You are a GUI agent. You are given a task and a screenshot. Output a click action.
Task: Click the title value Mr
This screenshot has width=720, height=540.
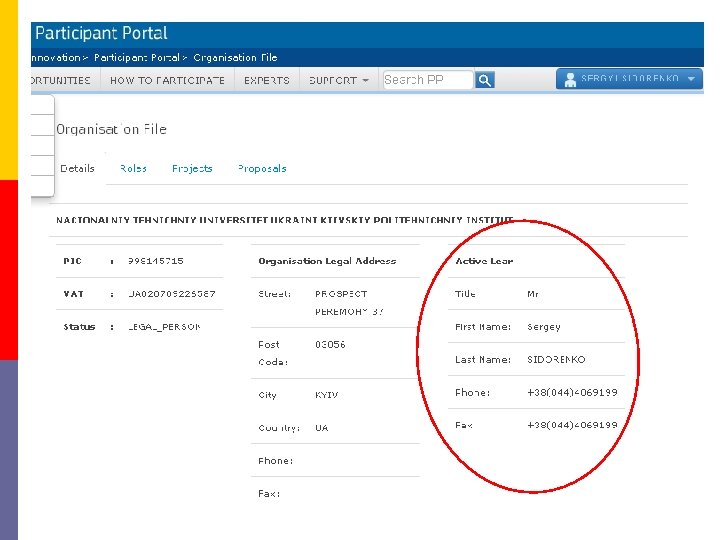pos(533,294)
